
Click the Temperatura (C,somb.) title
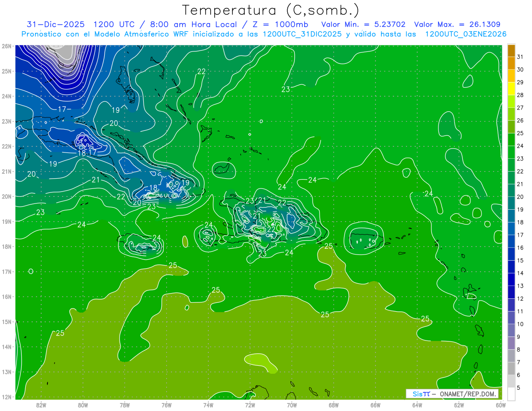click(x=271, y=10)
